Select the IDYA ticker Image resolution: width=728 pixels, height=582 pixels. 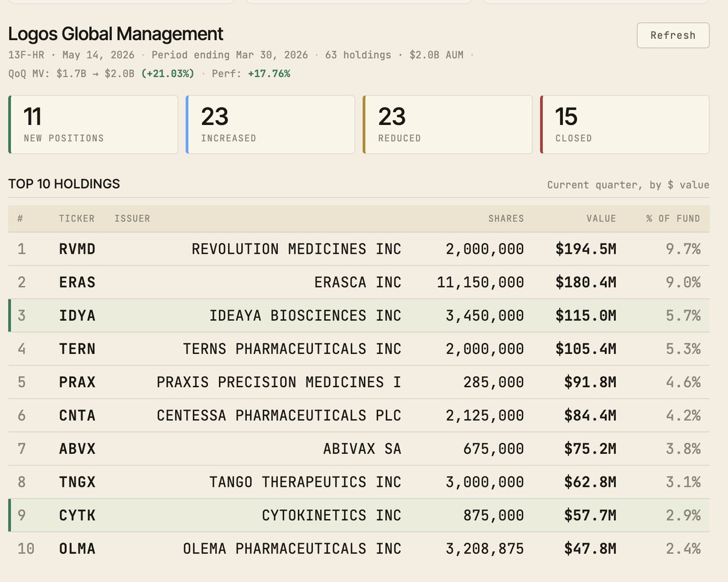click(77, 316)
